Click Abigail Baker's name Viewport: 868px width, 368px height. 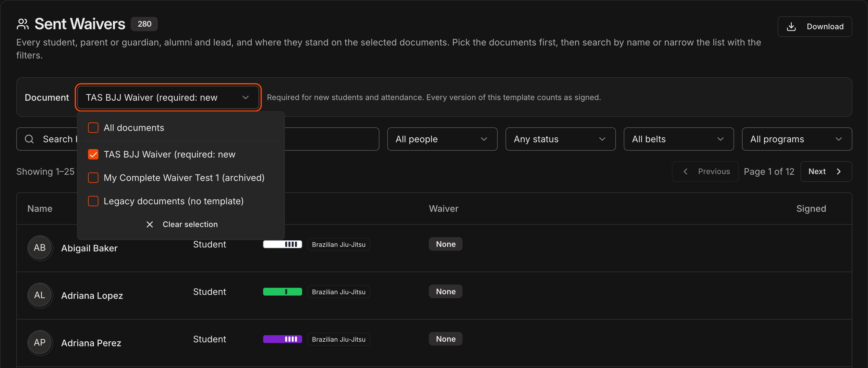click(x=89, y=248)
